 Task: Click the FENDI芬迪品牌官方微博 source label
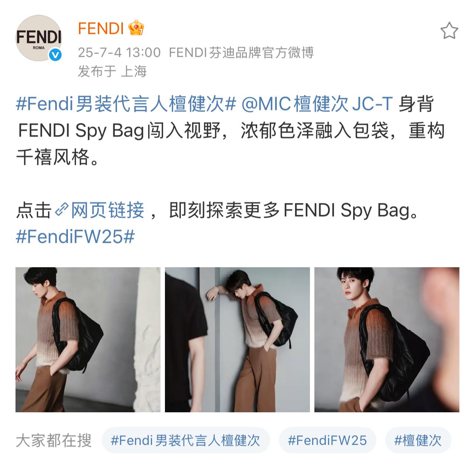click(x=241, y=52)
